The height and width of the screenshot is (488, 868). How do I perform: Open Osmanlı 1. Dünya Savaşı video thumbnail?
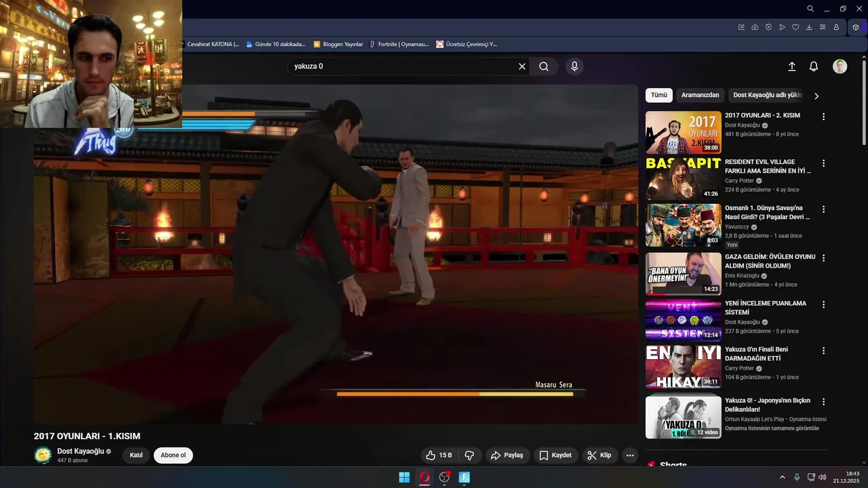coord(684,225)
